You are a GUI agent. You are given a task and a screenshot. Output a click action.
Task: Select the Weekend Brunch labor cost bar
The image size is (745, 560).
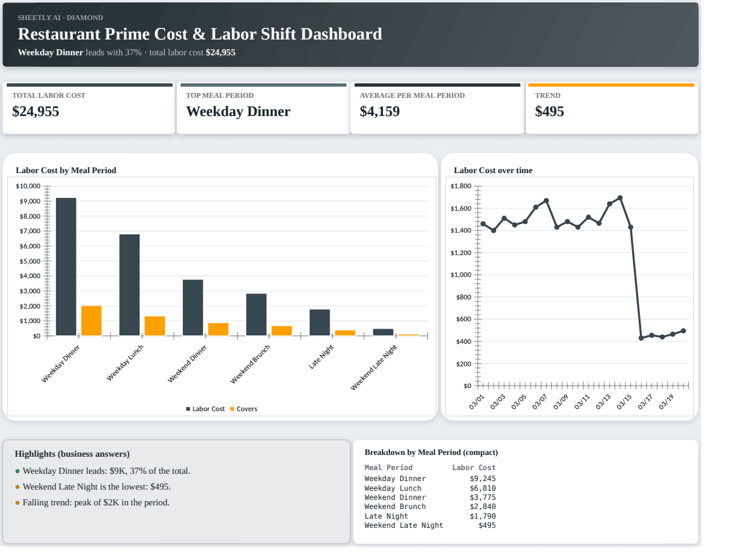point(256,315)
